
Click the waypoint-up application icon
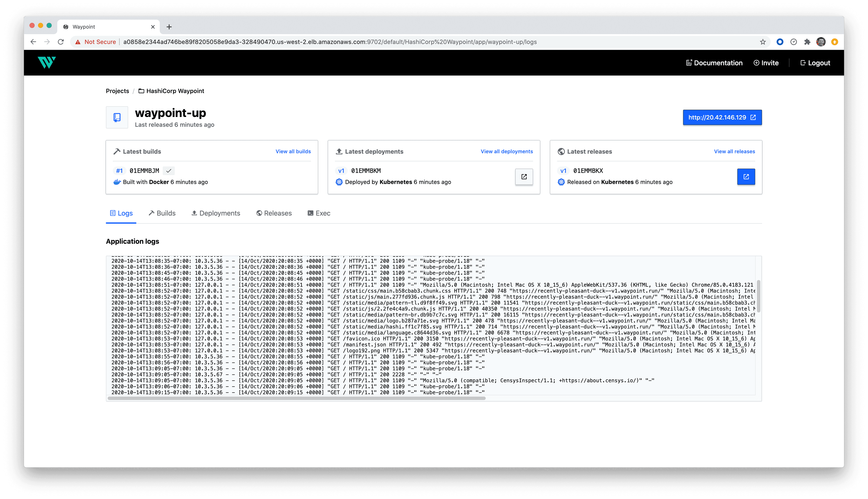pyautogui.click(x=117, y=117)
